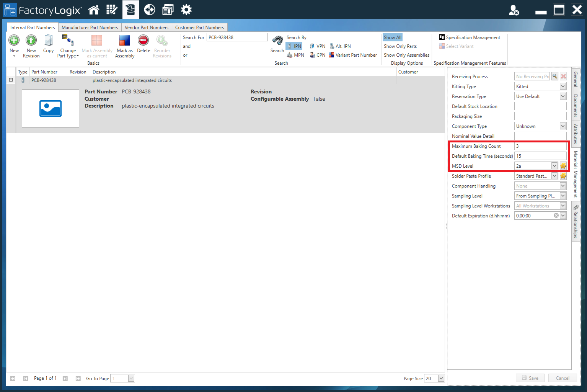Cancel editing the part

pyautogui.click(x=562, y=378)
